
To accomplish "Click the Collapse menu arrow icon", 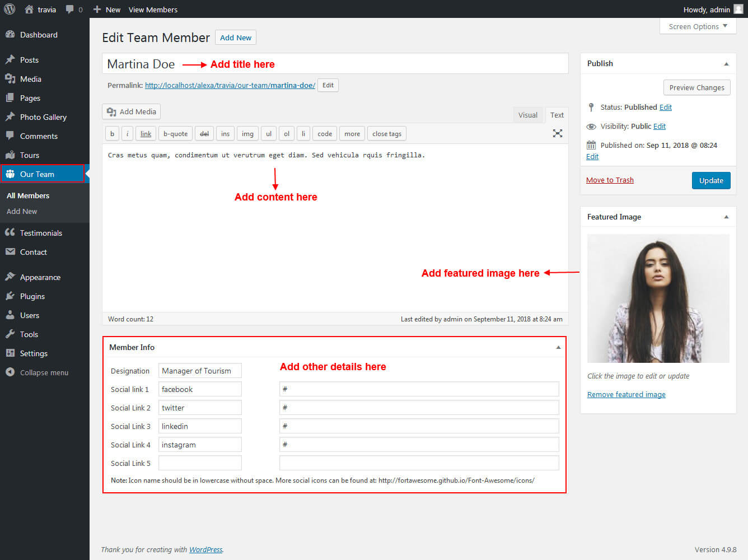I will tap(10, 372).
